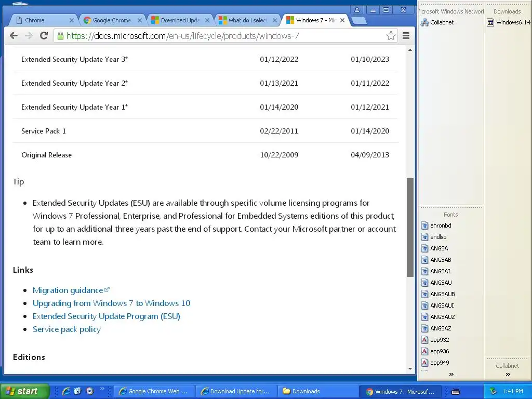Screen dimensions: 532x399
Task: Click the 1:41 PM system clock
Action: [x=513, y=392]
